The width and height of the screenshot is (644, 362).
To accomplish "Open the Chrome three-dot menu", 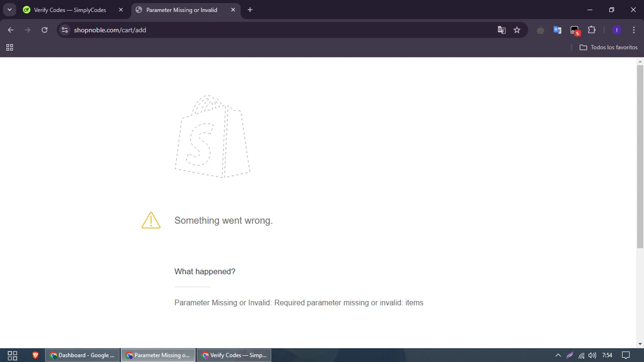I will tap(634, 30).
